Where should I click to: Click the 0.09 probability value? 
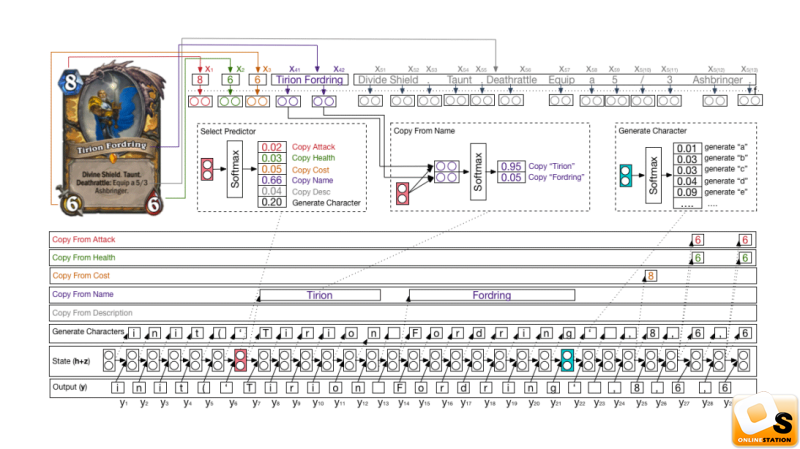[x=687, y=192]
